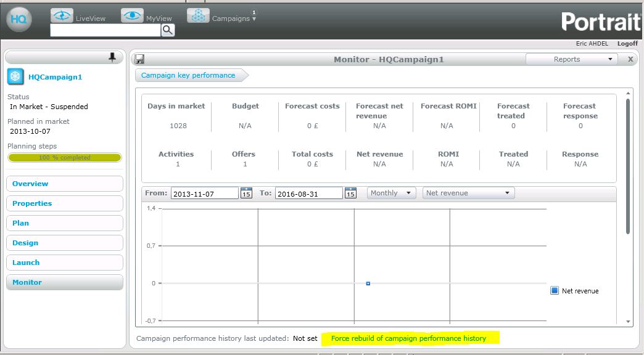Toggle the Net revenue legend marker
The height and width of the screenshot is (355, 644).
tap(555, 290)
